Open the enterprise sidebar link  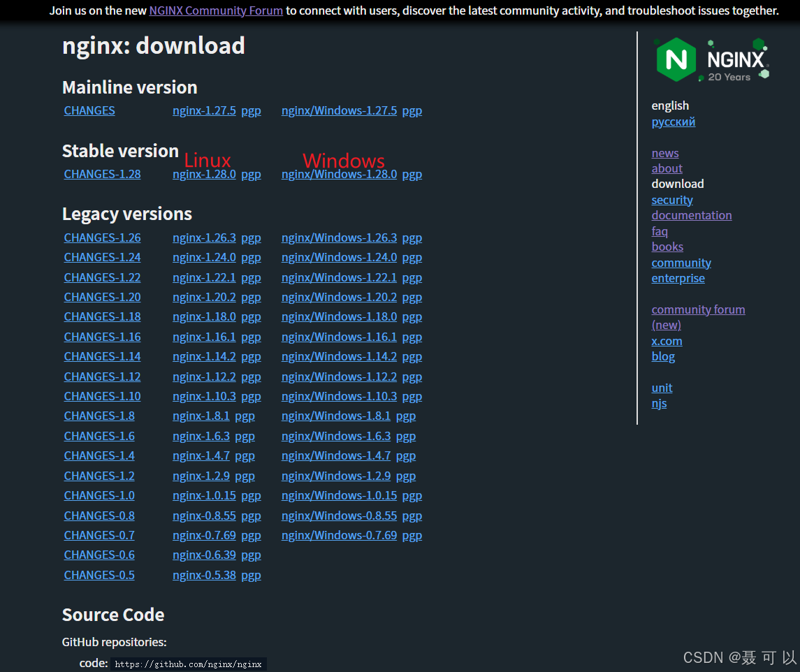pos(678,278)
